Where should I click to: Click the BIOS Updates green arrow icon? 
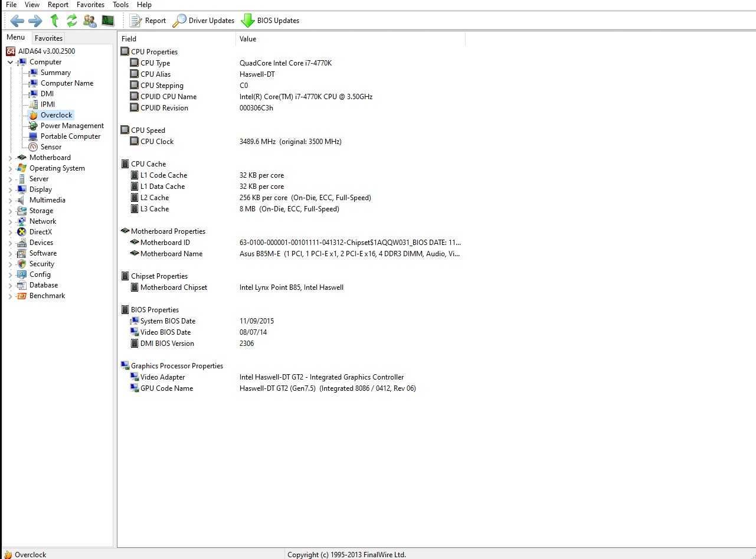click(x=247, y=21)
